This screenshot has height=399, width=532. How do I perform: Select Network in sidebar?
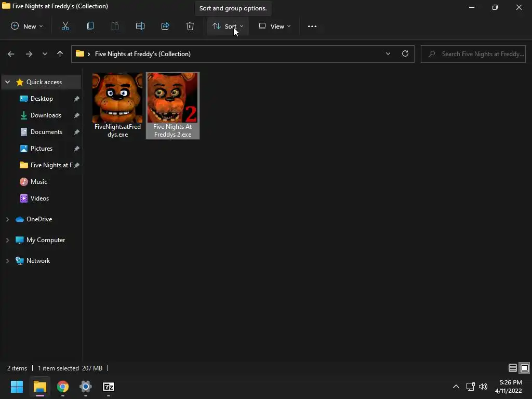tap(38, 261)
